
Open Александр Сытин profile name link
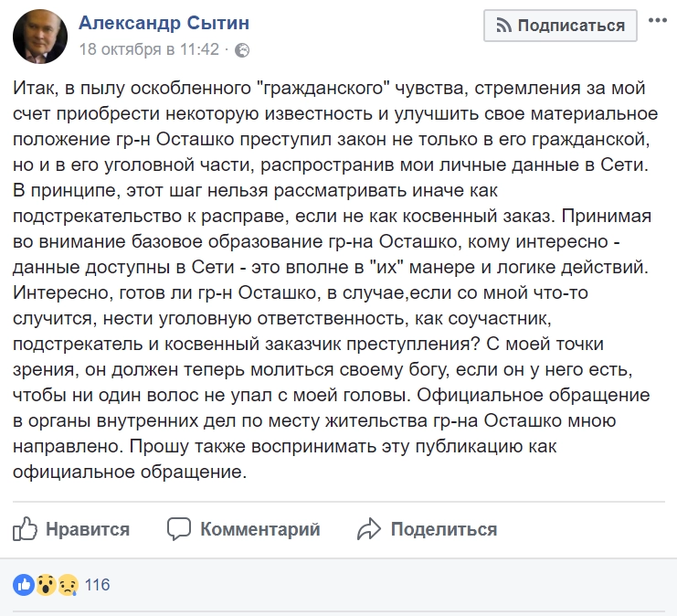164,22
